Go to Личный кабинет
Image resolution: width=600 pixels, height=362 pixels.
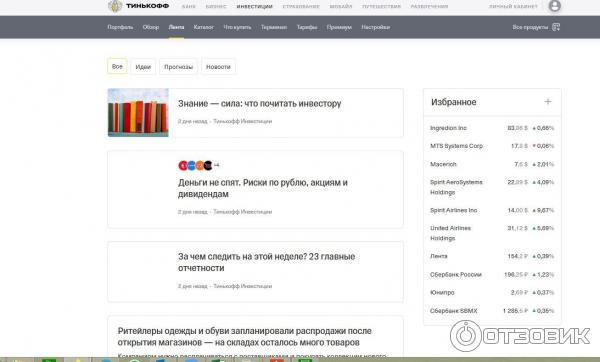pos(513,7)
